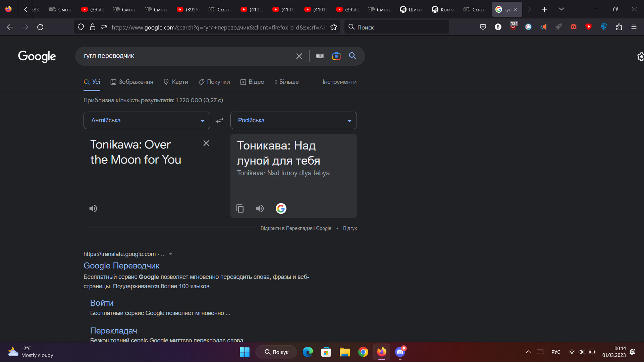This screenshot has height=362, width=644.
Task: Swap translation languages
Action: click(x=220, y=120)
